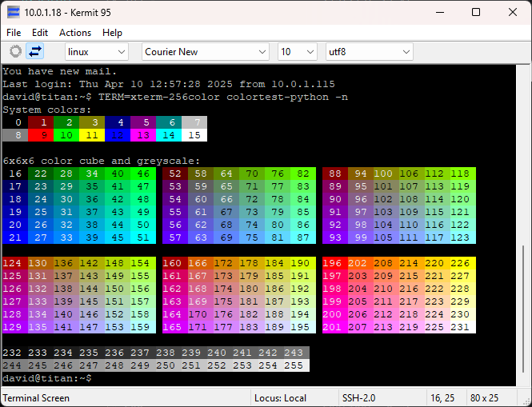This screenshot has height=407, width=532.
Task: Maximize the Kermit 95 window
Action: [x=476, y=13]
